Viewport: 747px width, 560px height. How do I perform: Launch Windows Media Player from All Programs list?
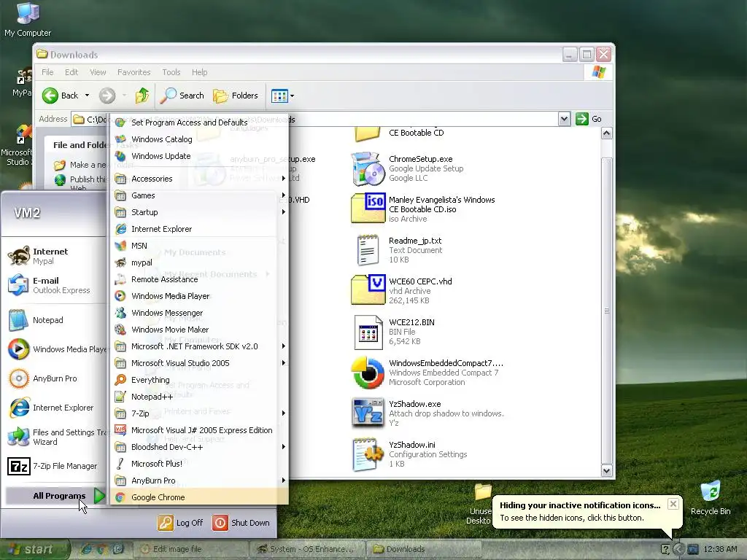pyautogui.click(x=199, y=296)
